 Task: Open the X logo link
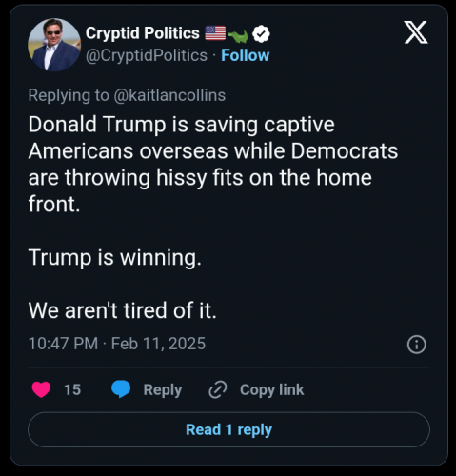[x=416, y=32]
